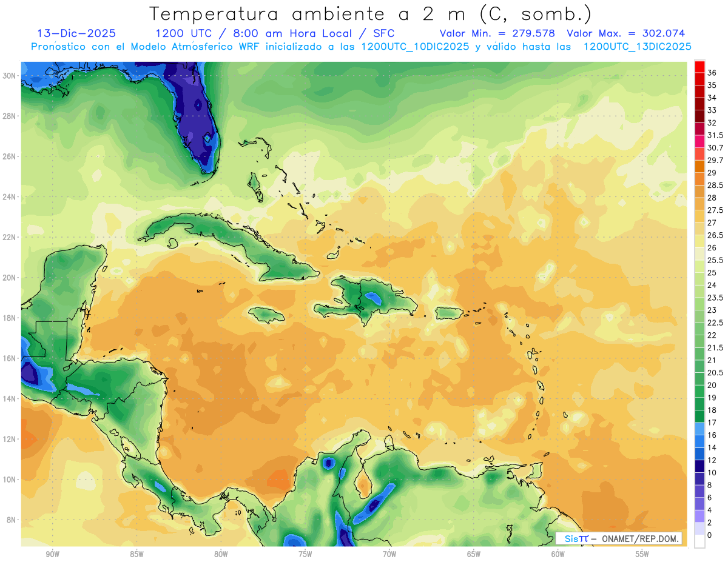Select legend value "27"
The width and height of the screenshot is (728, 562).
pos(712,223)
